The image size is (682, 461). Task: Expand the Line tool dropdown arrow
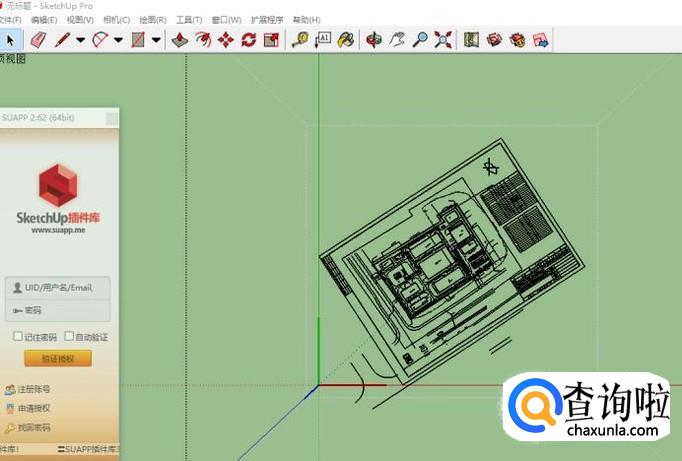pyautogui.click(x=80, y=40)
